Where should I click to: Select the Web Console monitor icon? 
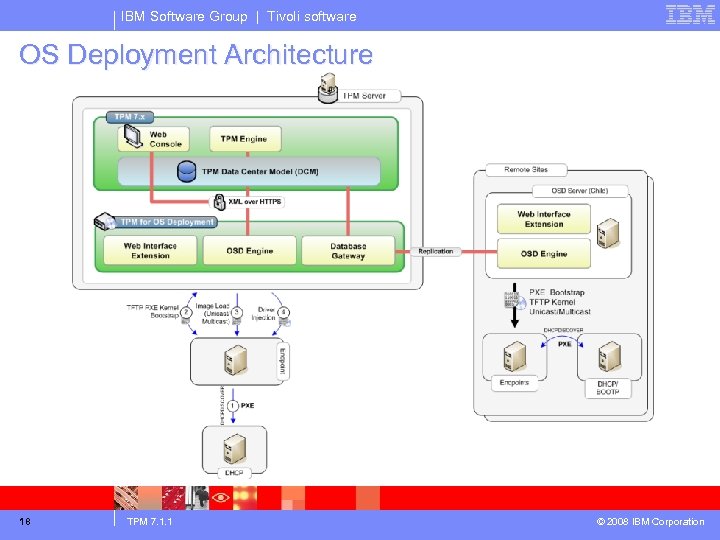pyautogui.click(x=134, y=136)
